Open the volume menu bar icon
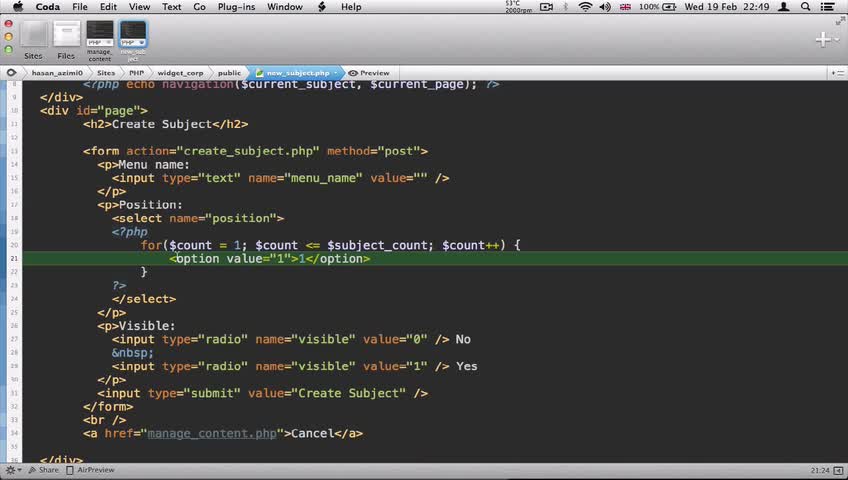Screen dimensions: 848x480 click(605, 7)
